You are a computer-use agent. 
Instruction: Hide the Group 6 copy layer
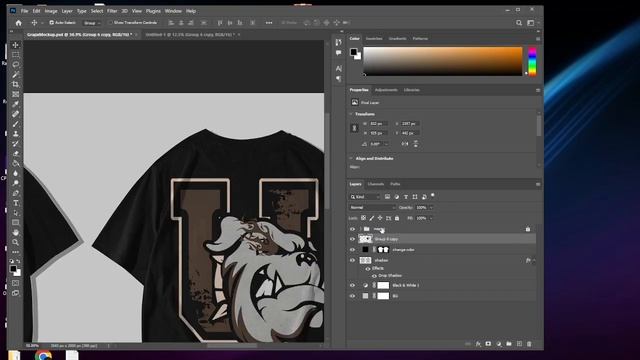[352, 239]
